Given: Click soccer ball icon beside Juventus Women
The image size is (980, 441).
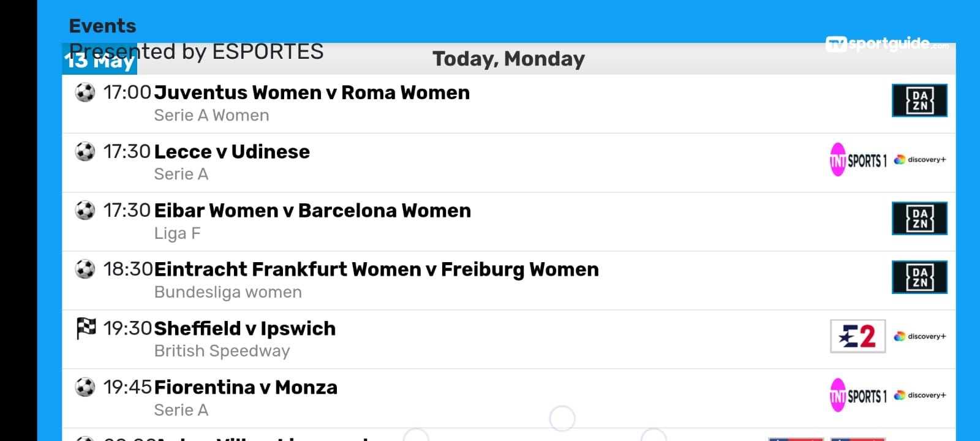Looking at the screenshot, I should 85,92.
